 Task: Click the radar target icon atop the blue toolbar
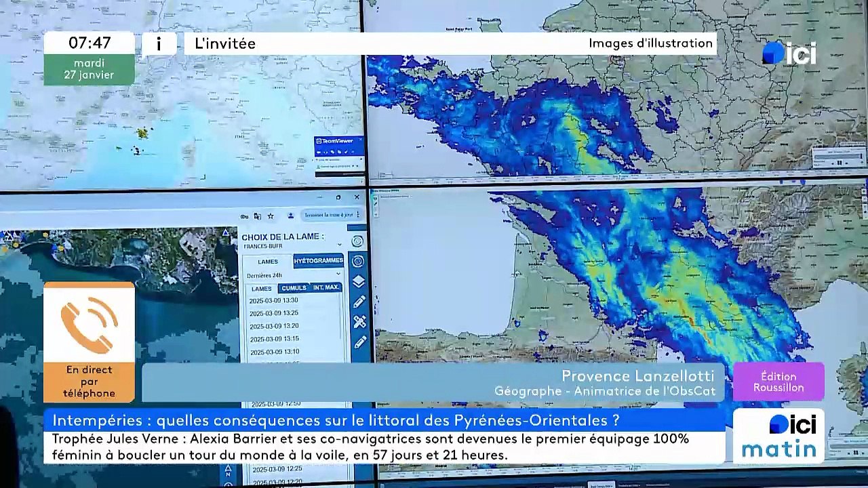(358, 261)
